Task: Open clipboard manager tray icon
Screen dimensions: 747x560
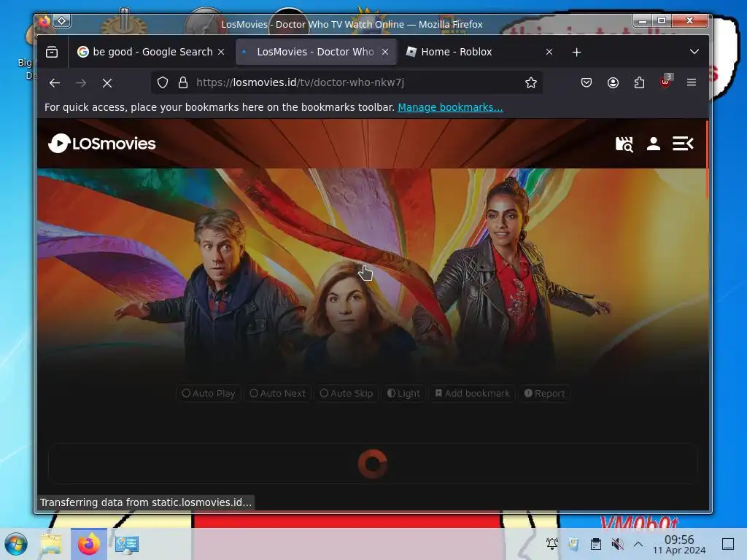Action: [595, 544]
